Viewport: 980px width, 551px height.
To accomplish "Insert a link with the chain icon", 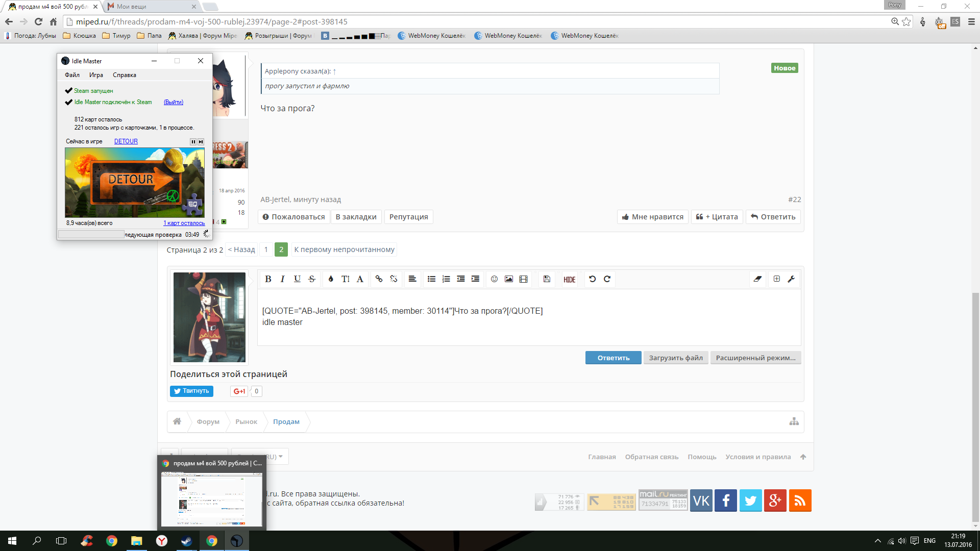I will [x=379, y=279].
